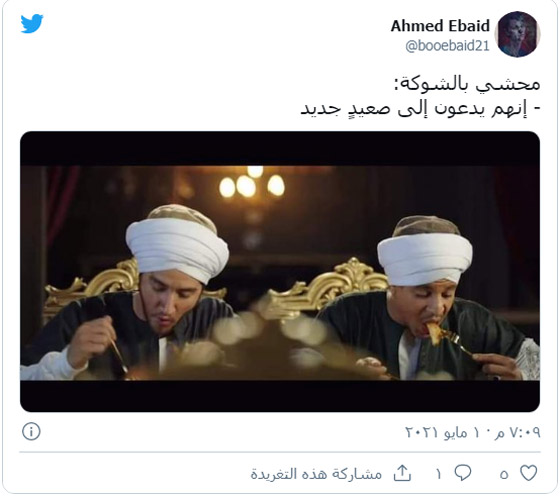Click the black bar above the video frame
Viewport: 560px width, 498px height.
click(280, 148)
